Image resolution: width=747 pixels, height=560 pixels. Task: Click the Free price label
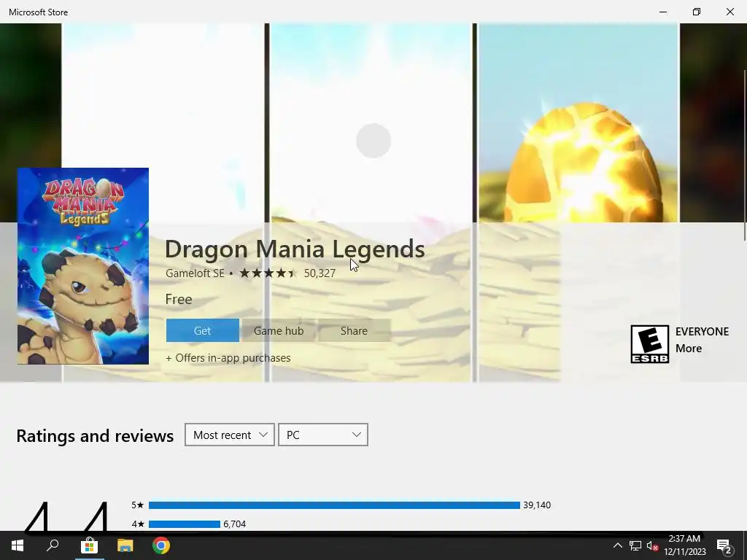point(179,300)
